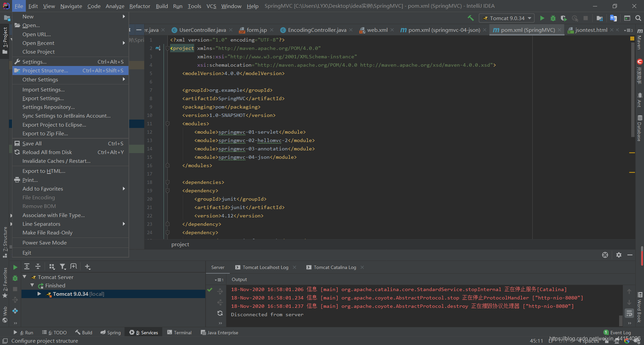
Task: Click the blue artifacts icon in the Services sidebar
Action: (x=15, y=311)
